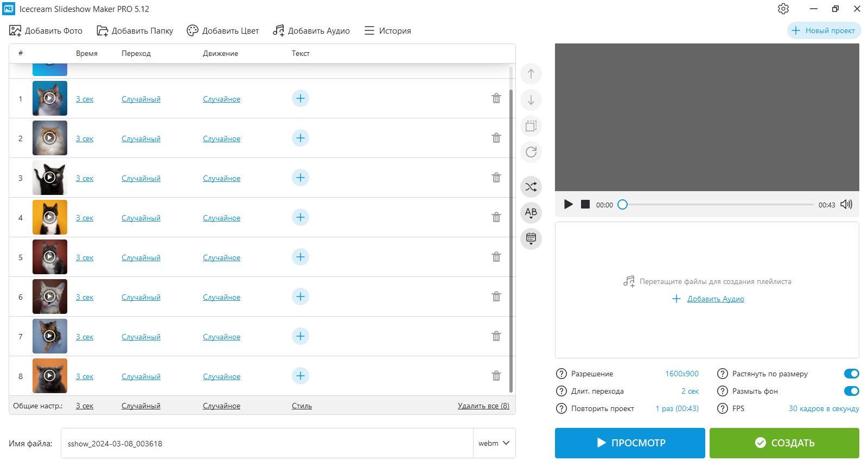Image resolution: width=868 pixels, height=467 pixels.
Task: Change repeat project value 1 раз (00:43)
Action: tap(677, 408)
